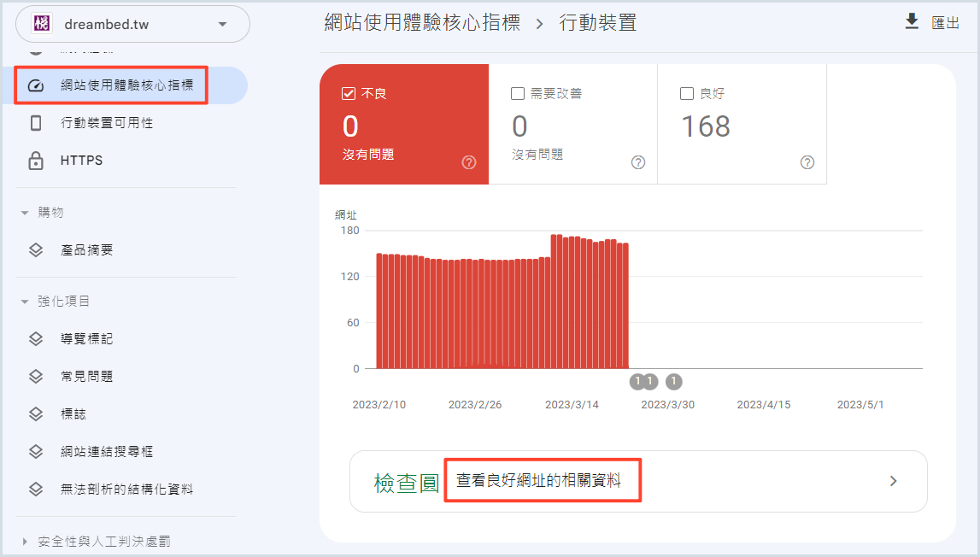Uncheck the 不良 checkbox
The image size is (980, 557).
pyautogui.click(x=349, y=93)
